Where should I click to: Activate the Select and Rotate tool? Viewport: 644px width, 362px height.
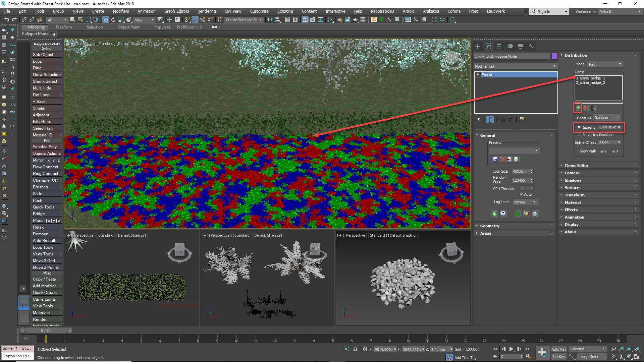tap(113, 20)
